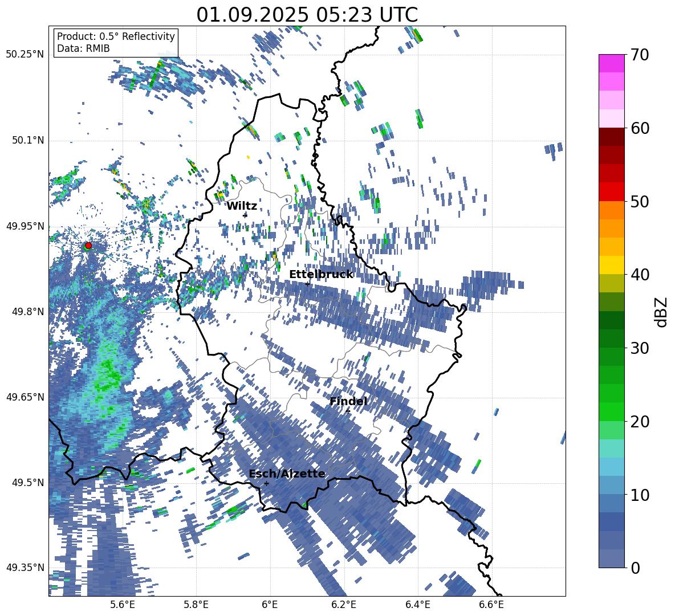The height and width of the screenshot is (616, 675).
Task: Click the title 01.09.2025 05:23 UTC
Action: [x=307, y=15]
